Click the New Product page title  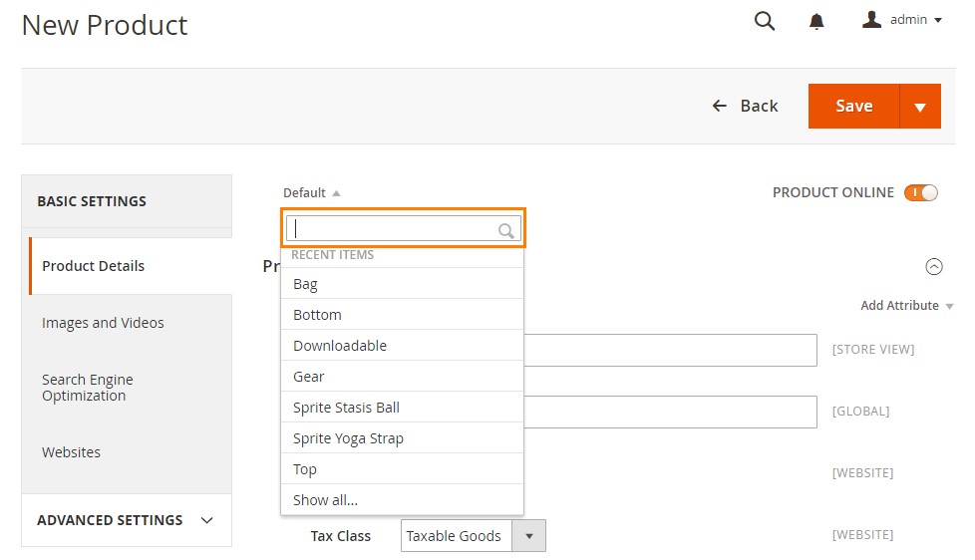point(105,26)
